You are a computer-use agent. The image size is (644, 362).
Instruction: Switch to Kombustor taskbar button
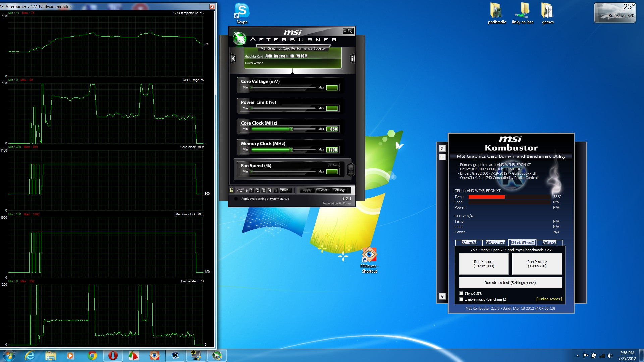click(175, 355)
